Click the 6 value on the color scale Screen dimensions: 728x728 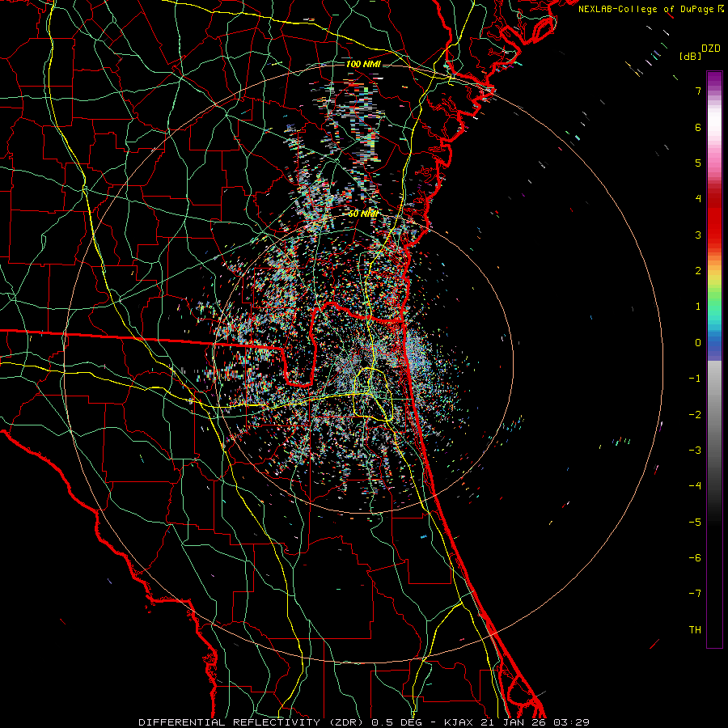tap(698, 127)
